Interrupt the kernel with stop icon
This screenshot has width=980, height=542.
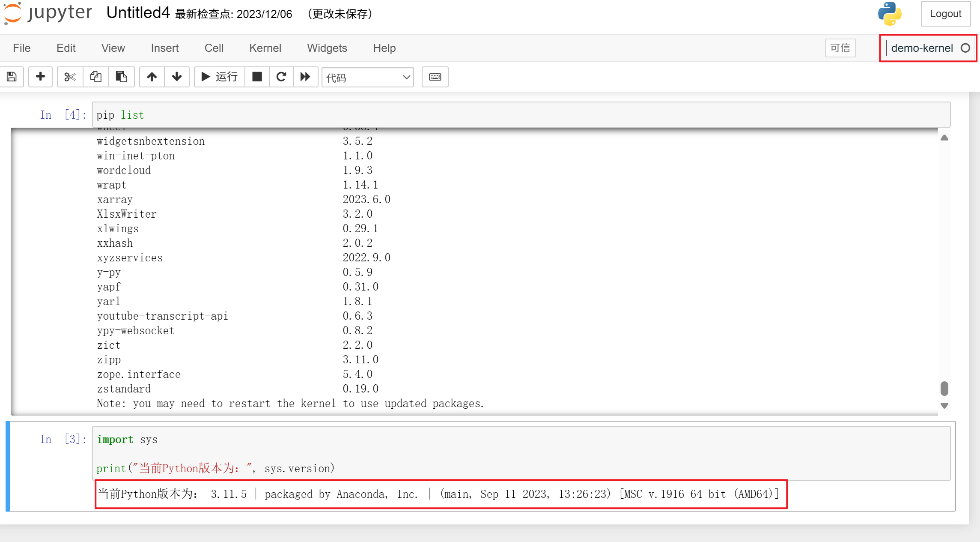coord(257,77)
